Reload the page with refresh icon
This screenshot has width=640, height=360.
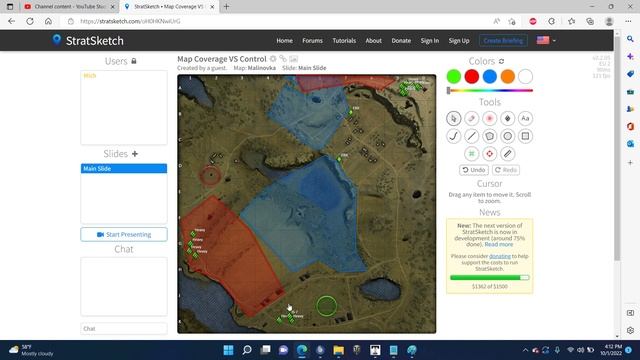[30, 21]
